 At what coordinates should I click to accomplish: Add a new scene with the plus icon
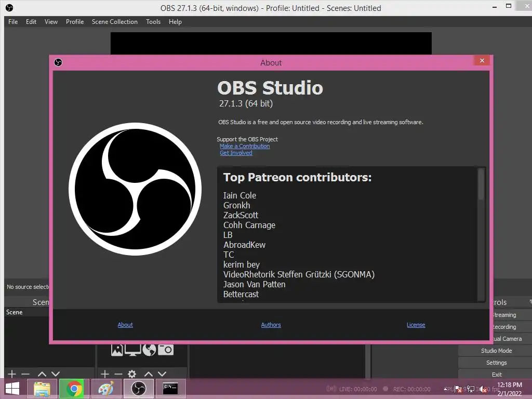(x=12, y=374)
